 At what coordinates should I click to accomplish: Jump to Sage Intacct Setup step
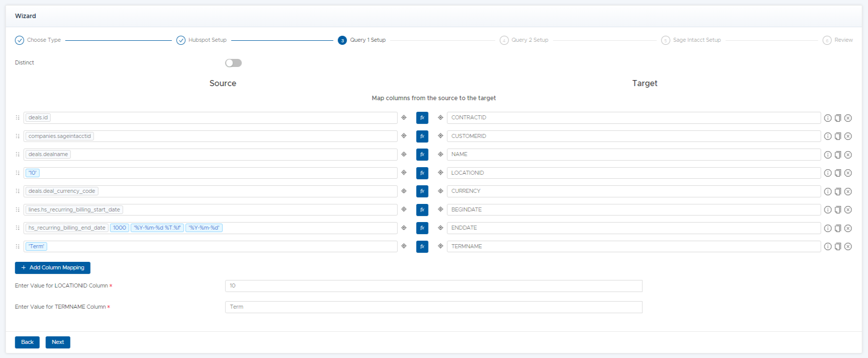pos(691,40)
